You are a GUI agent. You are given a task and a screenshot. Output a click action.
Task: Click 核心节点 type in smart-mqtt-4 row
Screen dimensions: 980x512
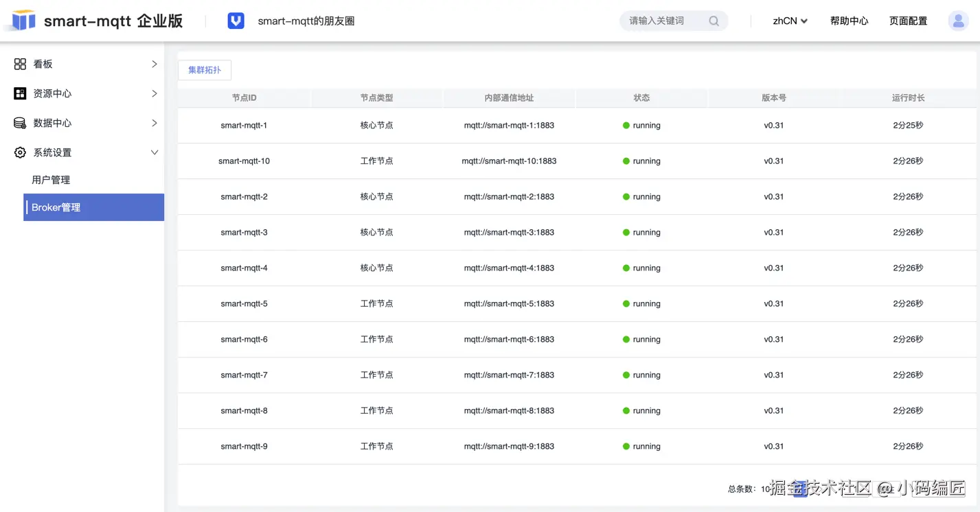(x=376, y=268)
